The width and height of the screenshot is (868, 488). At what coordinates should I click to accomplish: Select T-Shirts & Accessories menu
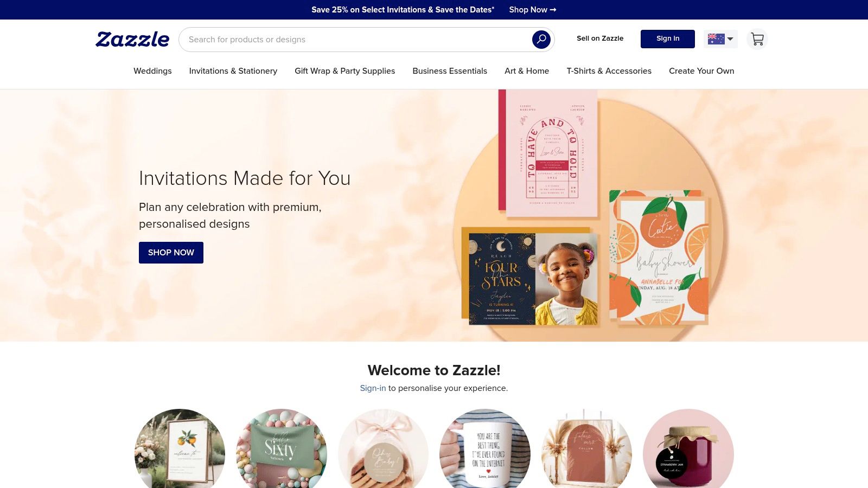click(x=609, y=71)
